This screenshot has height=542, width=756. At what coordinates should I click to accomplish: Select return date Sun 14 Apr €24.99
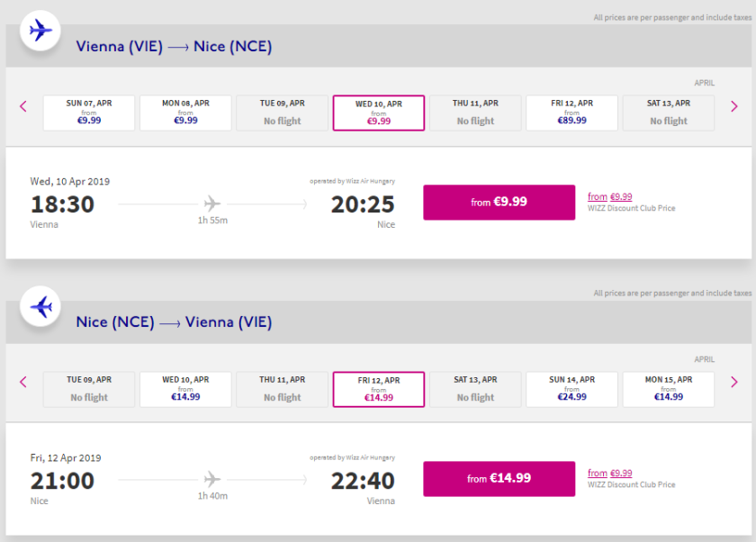coord(571,389)
